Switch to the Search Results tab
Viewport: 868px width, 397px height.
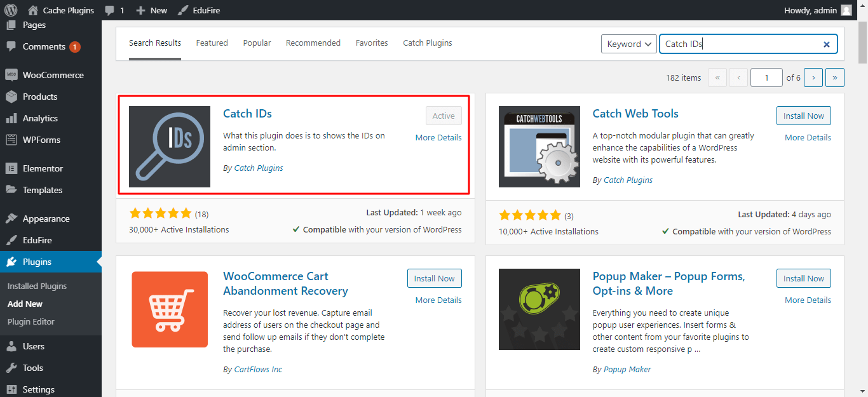click(x=155, y=43)
